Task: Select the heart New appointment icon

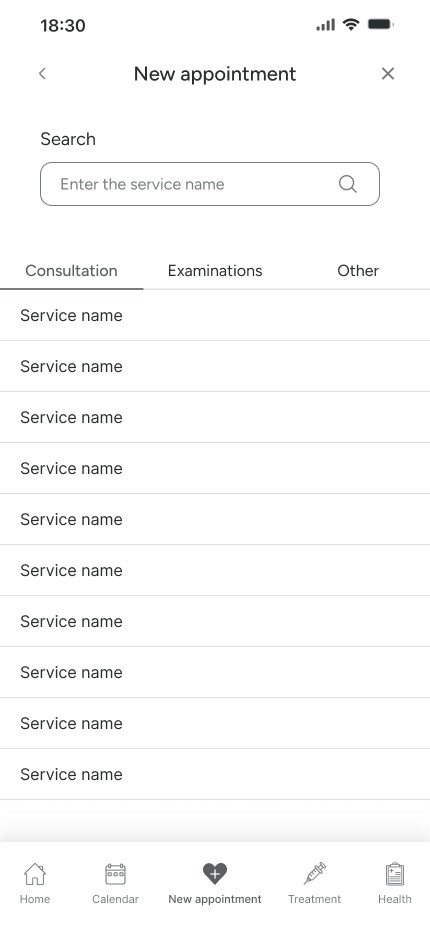Action: pos(215,874)
